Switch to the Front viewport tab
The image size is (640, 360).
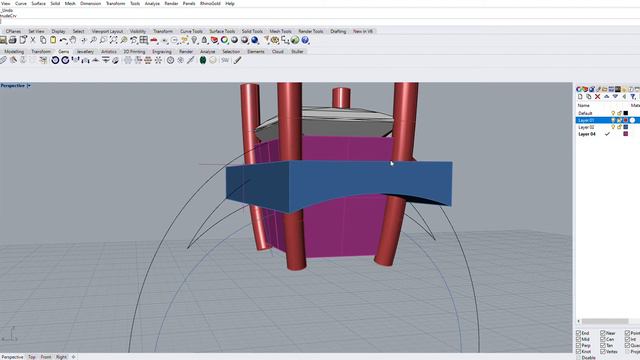[x=46, y=357]
